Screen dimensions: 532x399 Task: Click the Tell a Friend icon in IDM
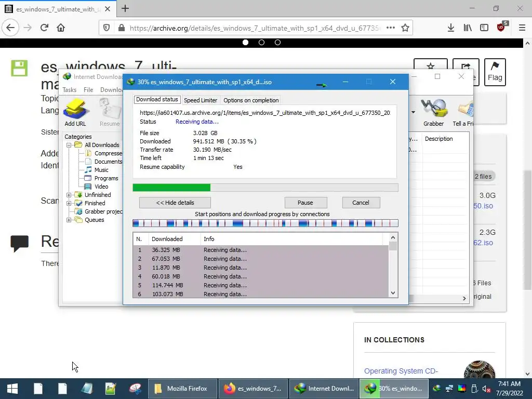pos(463,112)
